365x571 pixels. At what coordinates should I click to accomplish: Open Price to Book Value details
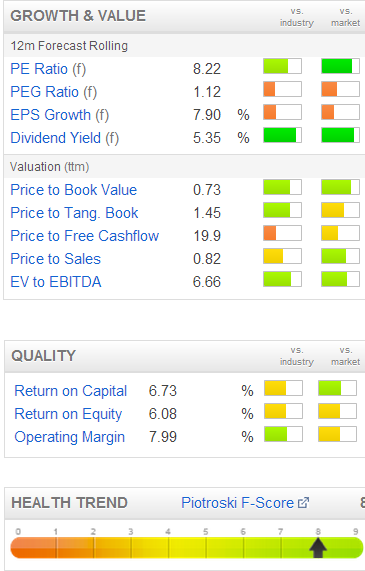74,190
